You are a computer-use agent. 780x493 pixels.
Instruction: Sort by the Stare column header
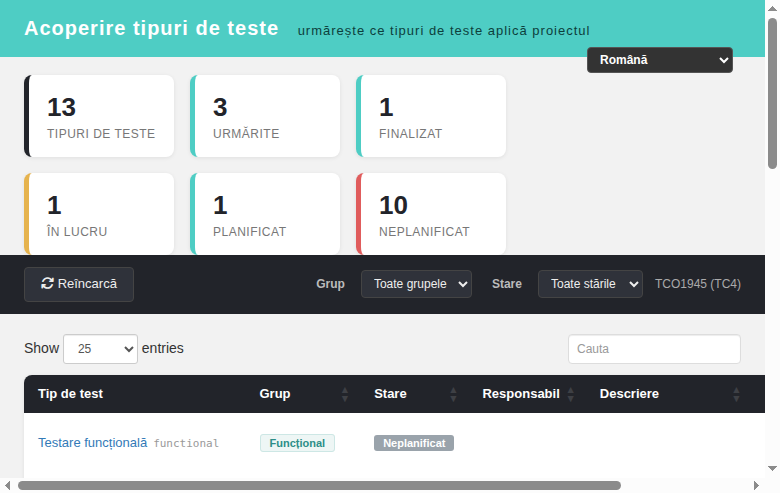(x=416, y=394)
